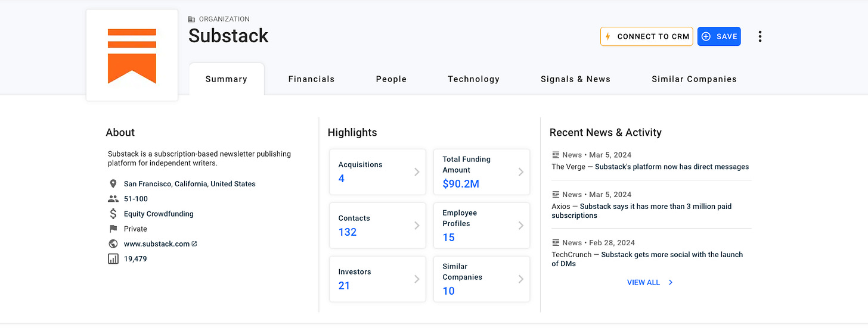868x331 pixels.
Task: Click the news icon for the Axios item
Action: [556, 195]
